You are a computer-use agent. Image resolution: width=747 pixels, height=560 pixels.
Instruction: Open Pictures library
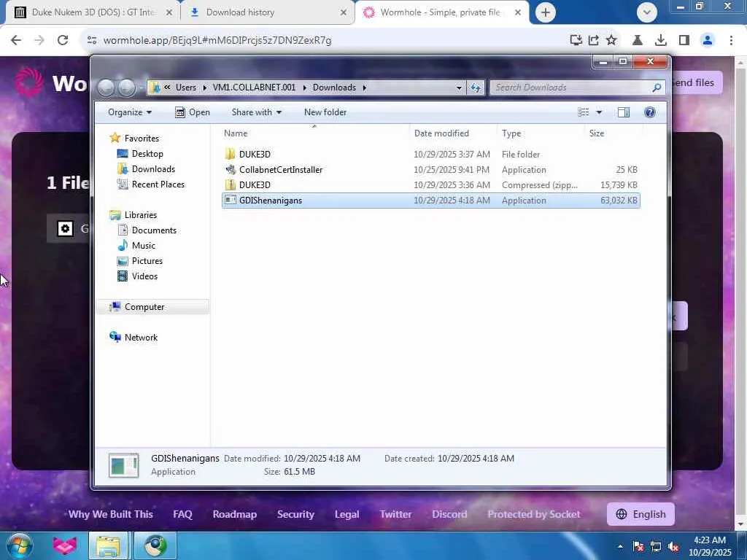[x=147, y=260]
